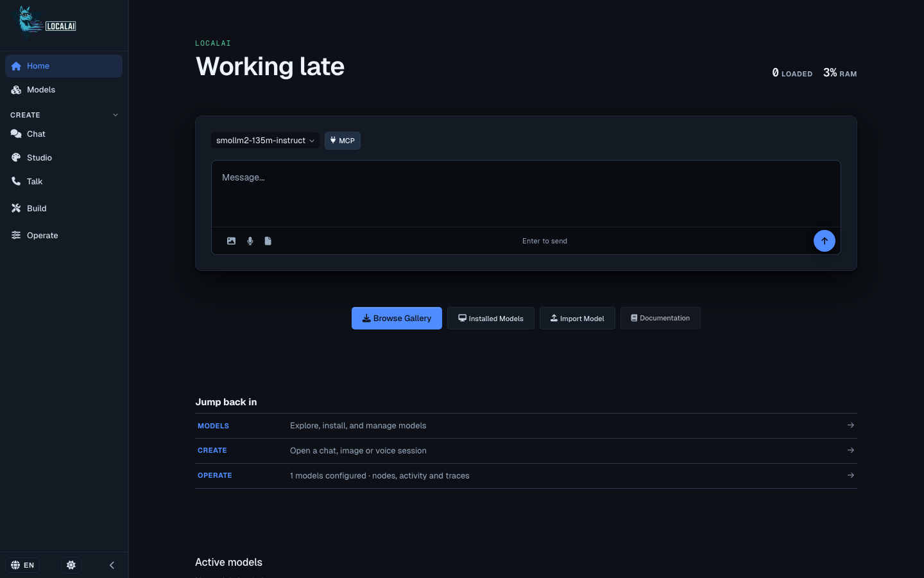Click "Open a chat, image or voice session"

point(358,451)
